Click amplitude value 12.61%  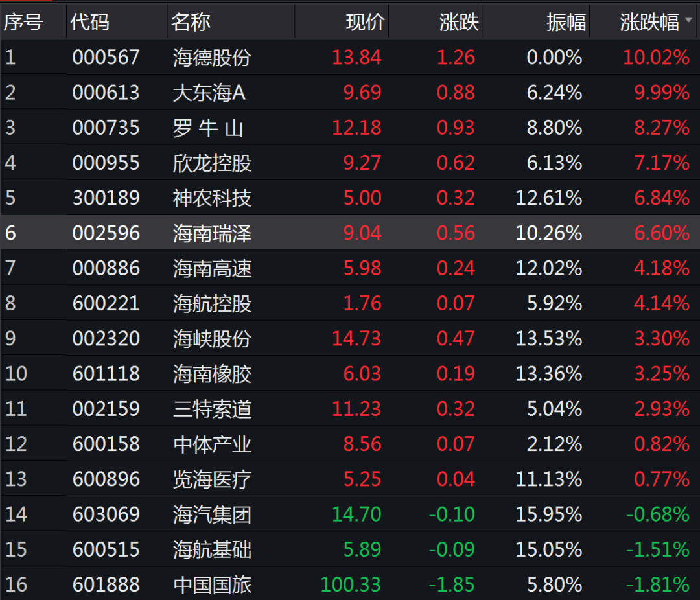pyautogui.click(x=549, y=198)
